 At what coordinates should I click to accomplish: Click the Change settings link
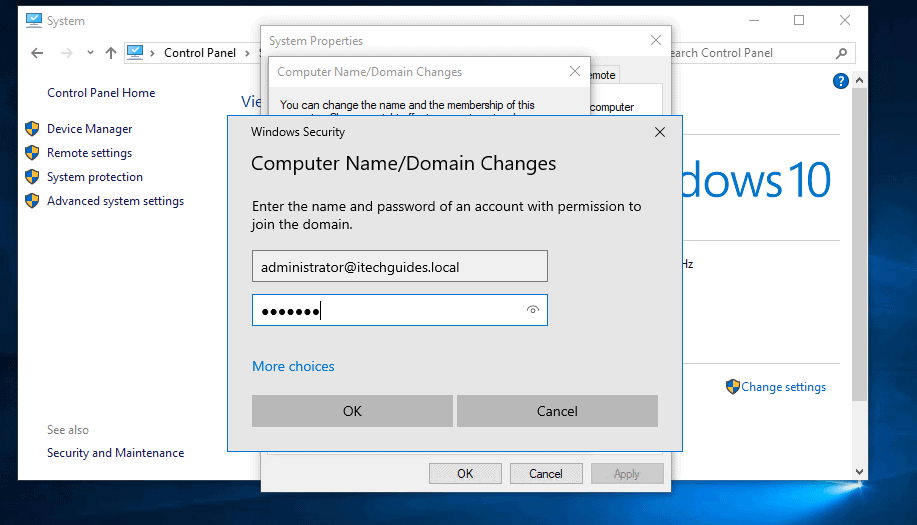point(783,387)
